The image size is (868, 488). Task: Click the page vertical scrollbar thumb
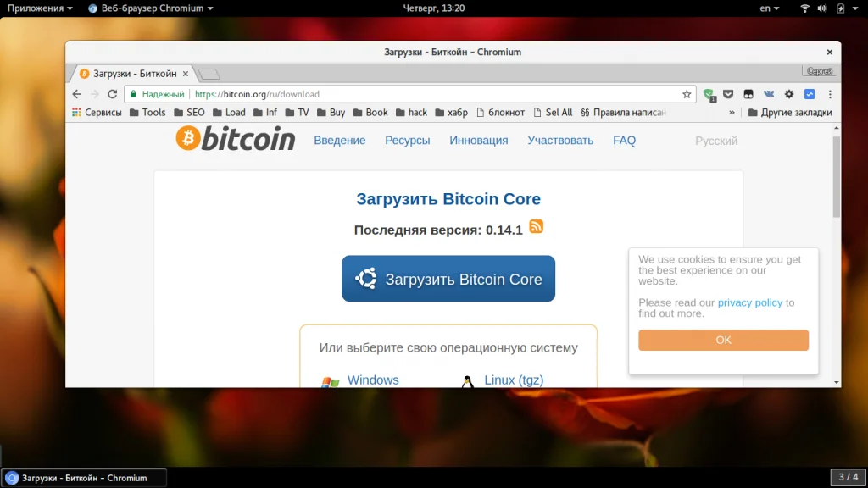click(x=836, y=176)
